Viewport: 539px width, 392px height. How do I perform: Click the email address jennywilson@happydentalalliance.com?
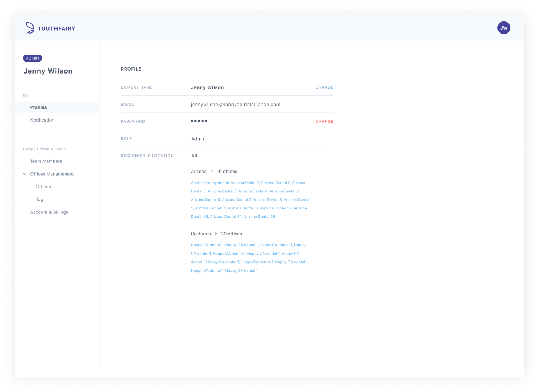pyautogui.click(x=236, y=105)
